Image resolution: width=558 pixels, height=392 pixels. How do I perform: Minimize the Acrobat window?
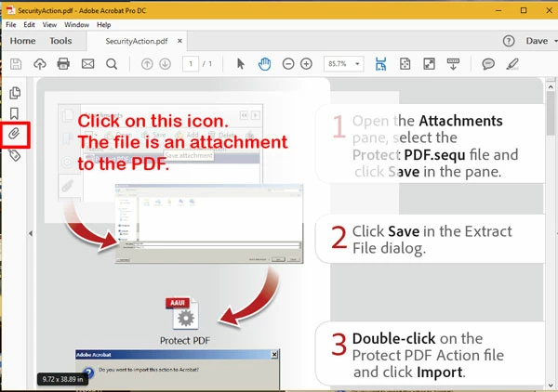(498, 10)
